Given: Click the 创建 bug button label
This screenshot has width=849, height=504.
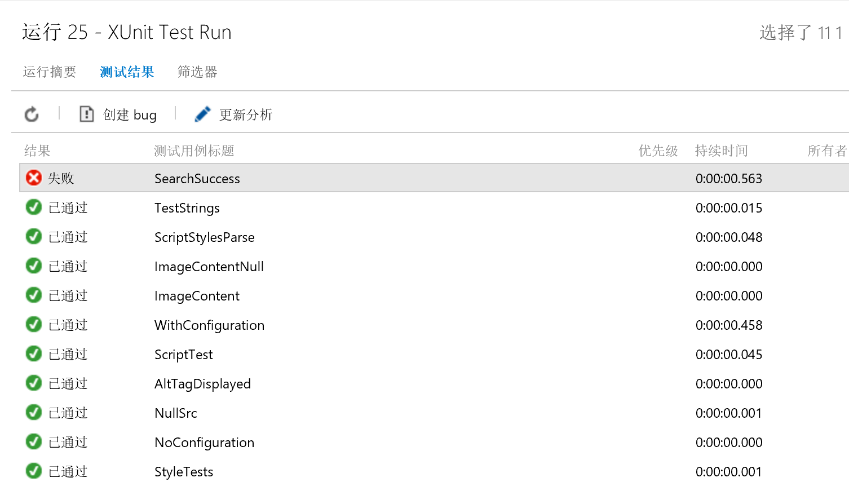Looking at the screenshot, I should 130,115.
